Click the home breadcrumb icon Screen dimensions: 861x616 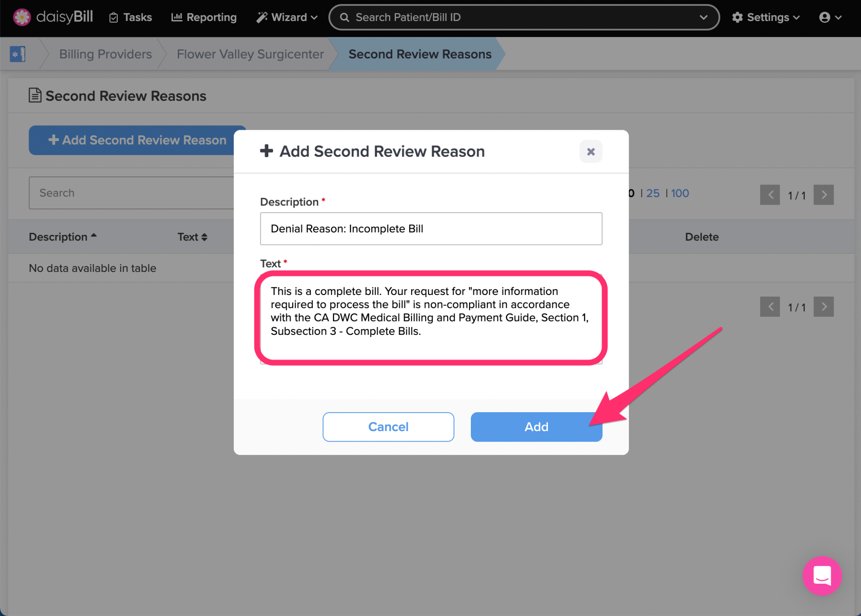(18, 54)
